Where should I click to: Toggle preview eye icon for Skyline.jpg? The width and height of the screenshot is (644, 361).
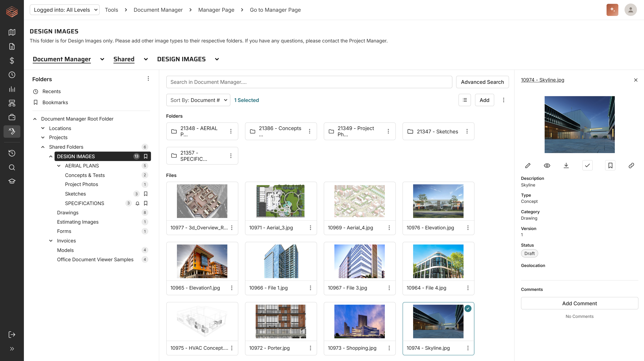547,165
